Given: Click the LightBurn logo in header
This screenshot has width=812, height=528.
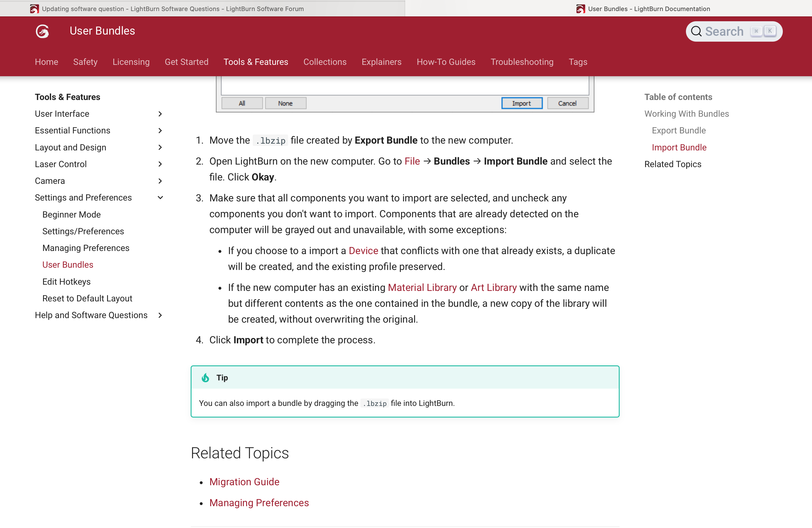Looking at the screenshot, I should 42,31.
